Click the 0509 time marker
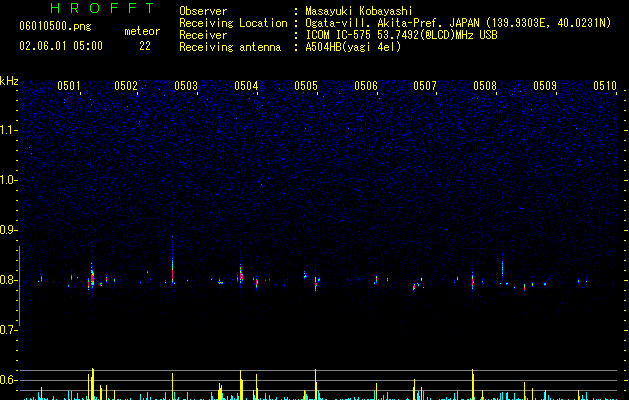629x400 pixels. [545, 86]
